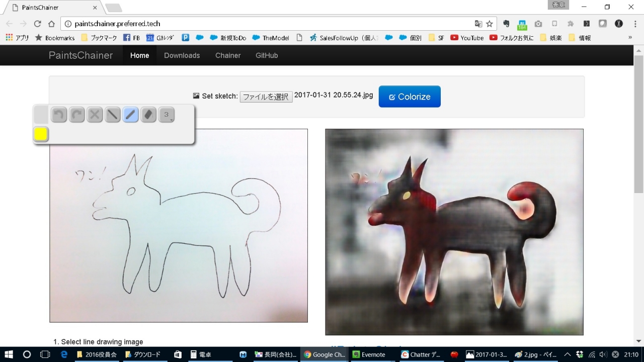Open the Dropbox tray icon
The width and height of the screenshot is (644, 362).
pyautogui.click(x=580, y=354)
